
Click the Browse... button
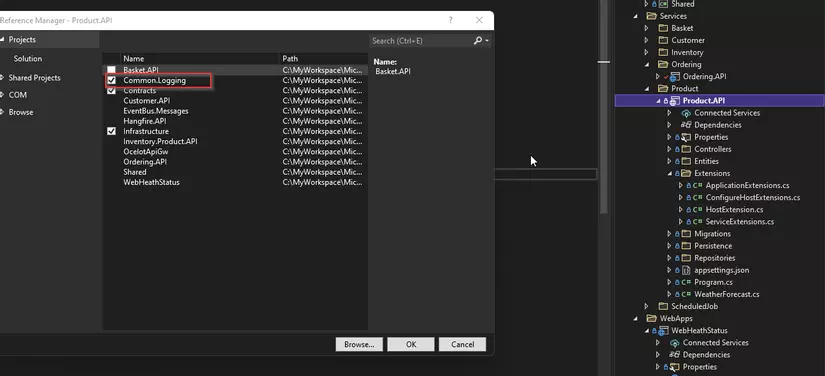click(359, 344)
